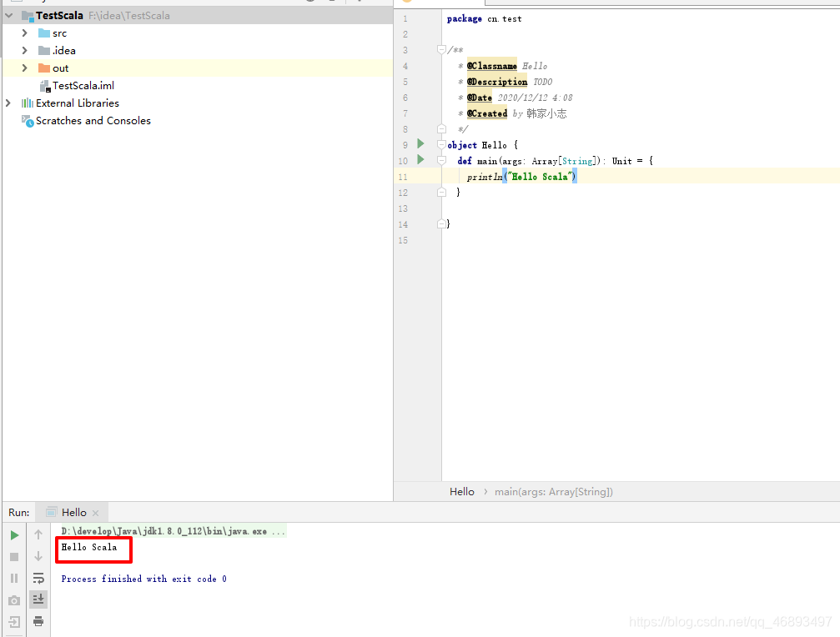Screen dimensions: 840x637
Task: Click the Hello tab's console icon
Action: [x=52, y=512]
